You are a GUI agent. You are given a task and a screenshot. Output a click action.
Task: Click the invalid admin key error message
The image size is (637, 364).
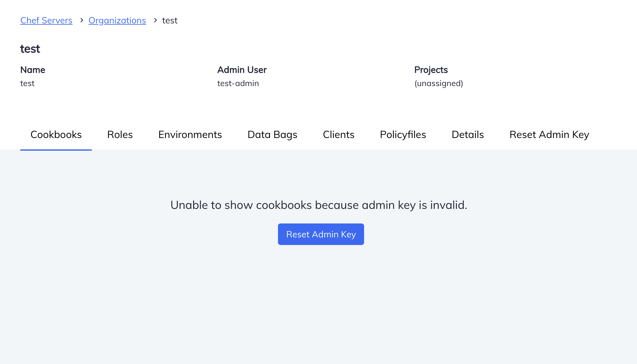pyautogui.click(x=318, y=205)
